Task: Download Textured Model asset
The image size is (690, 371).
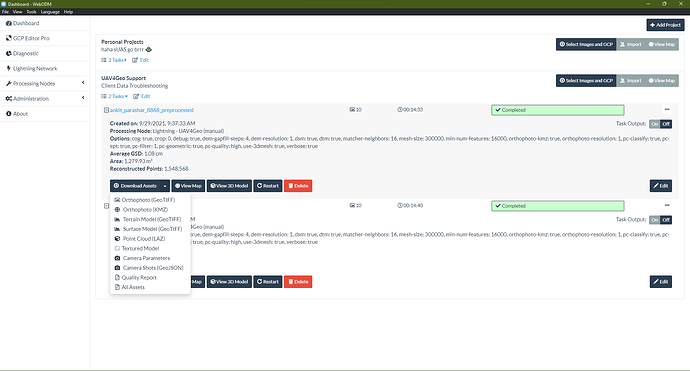Action: (150, 248)
